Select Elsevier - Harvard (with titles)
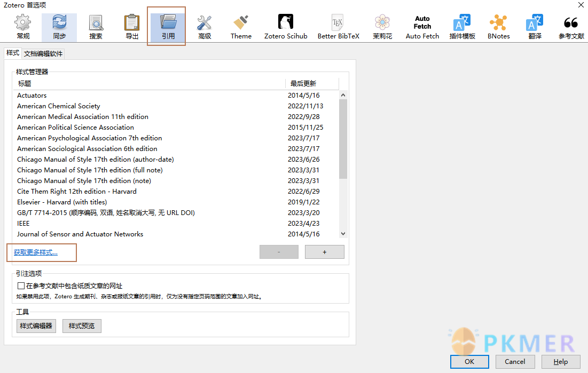 click(176, 202)
